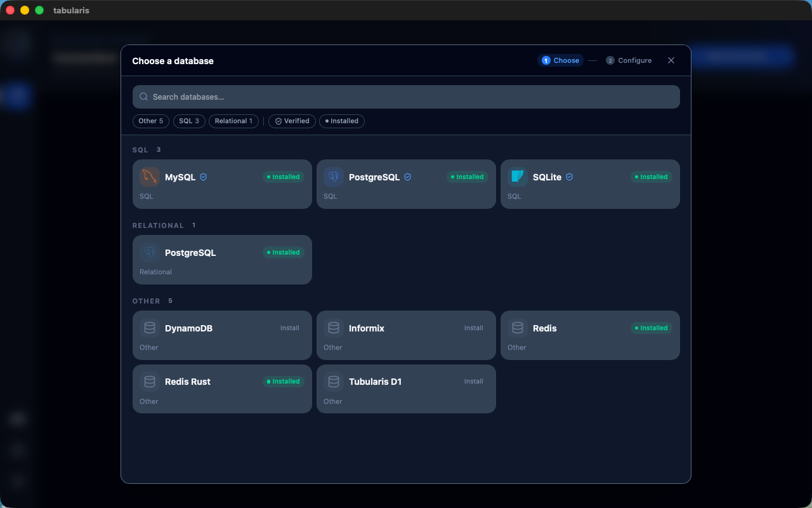Screen dimensions: 812x508
Task: Click the Installed badge on Relational PostgreSQL
Action: click(x=284, y=253)
